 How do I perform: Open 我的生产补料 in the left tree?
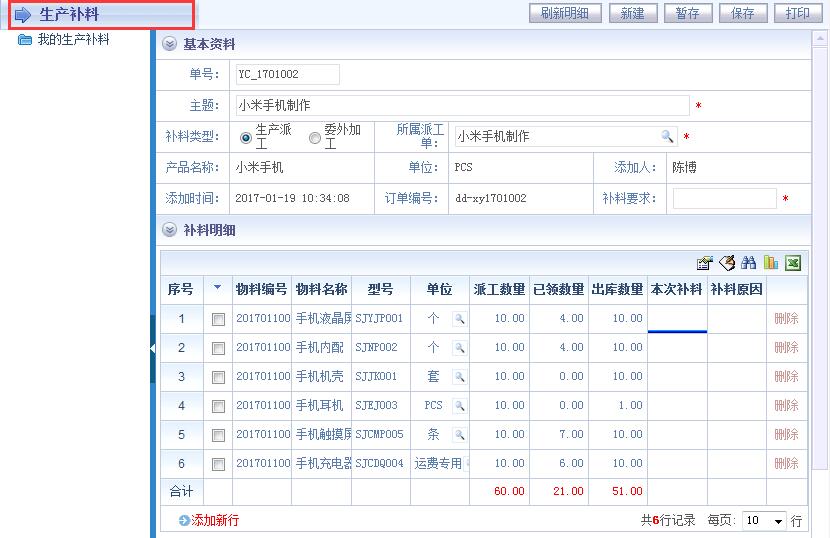(73, 40)
